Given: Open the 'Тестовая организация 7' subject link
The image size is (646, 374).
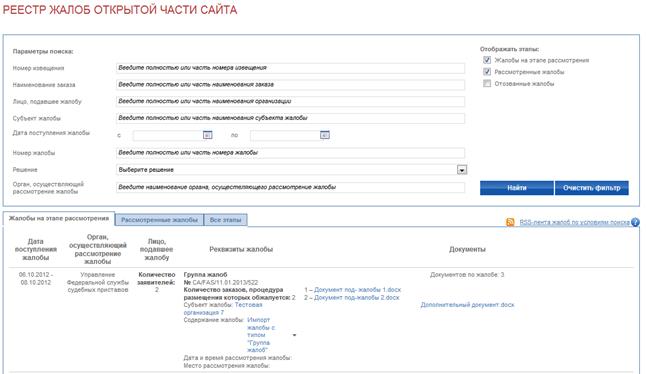Looking at the screenshot, I should coord(223,309).
